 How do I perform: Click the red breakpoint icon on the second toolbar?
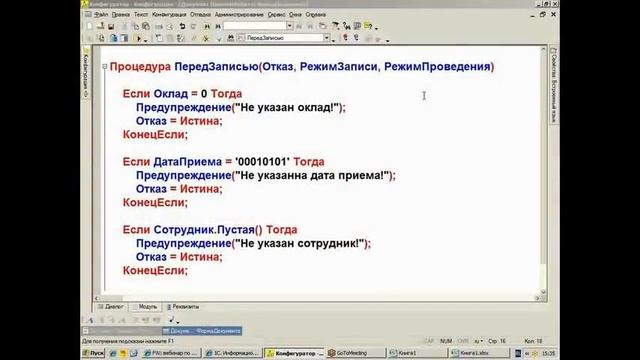pos(345,38)
